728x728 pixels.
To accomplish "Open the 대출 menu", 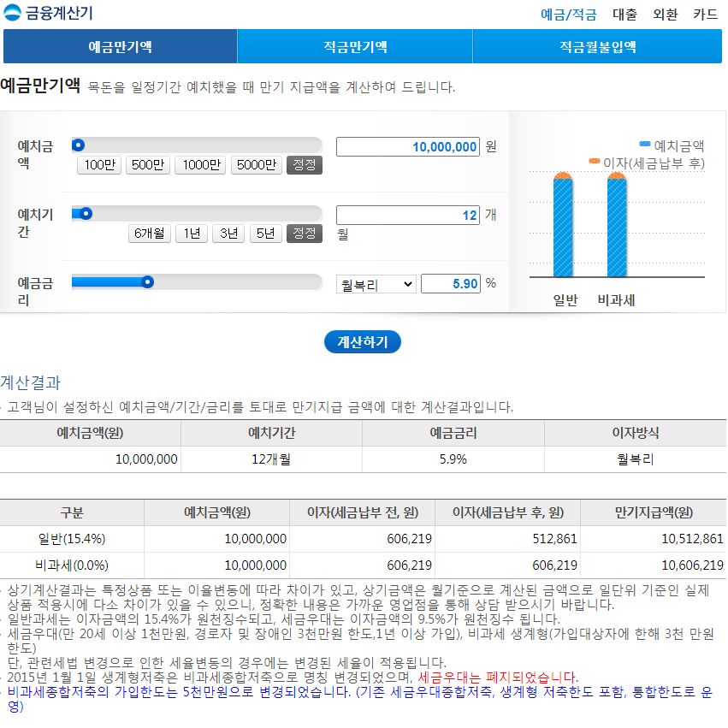I will (x=624, y=15).
